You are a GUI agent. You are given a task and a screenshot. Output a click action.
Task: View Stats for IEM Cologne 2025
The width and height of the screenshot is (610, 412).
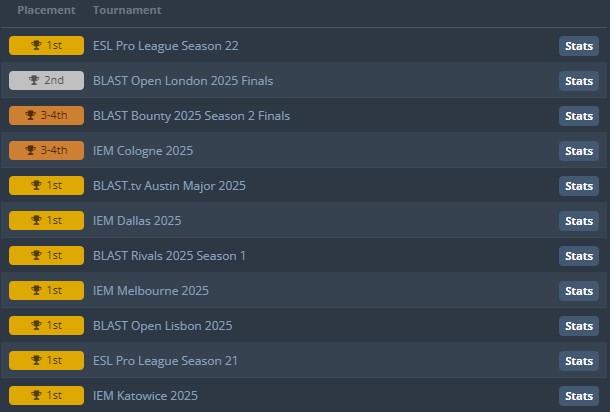(x=578, y=151)
